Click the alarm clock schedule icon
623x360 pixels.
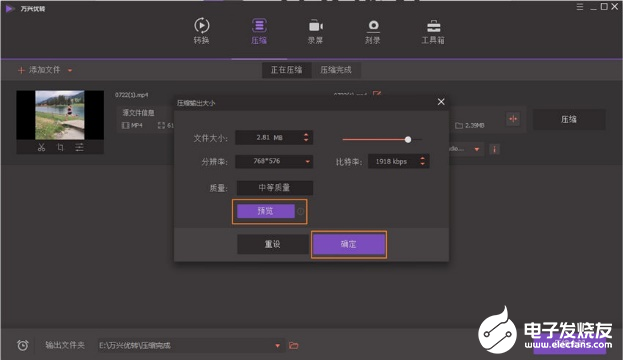tap(23, 345)
